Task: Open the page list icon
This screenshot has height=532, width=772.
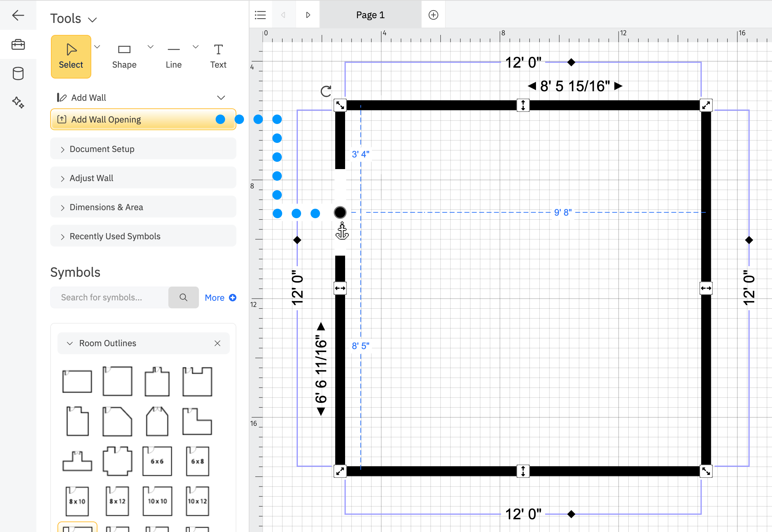Action: [x=260, y=15]
